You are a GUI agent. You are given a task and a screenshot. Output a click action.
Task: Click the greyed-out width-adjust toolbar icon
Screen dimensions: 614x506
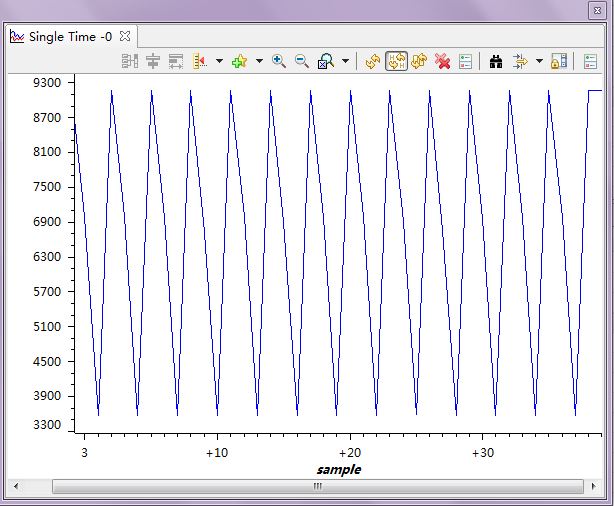tap(176, 61)
